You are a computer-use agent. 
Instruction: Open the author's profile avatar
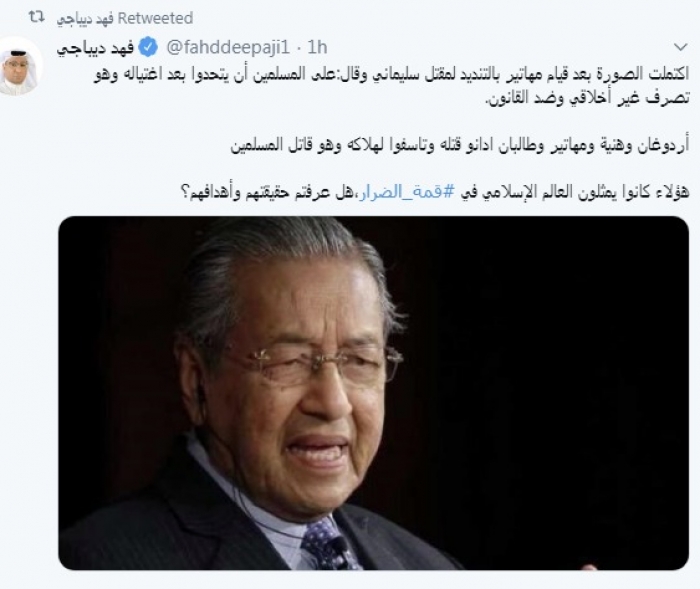(x=20, y=66)
